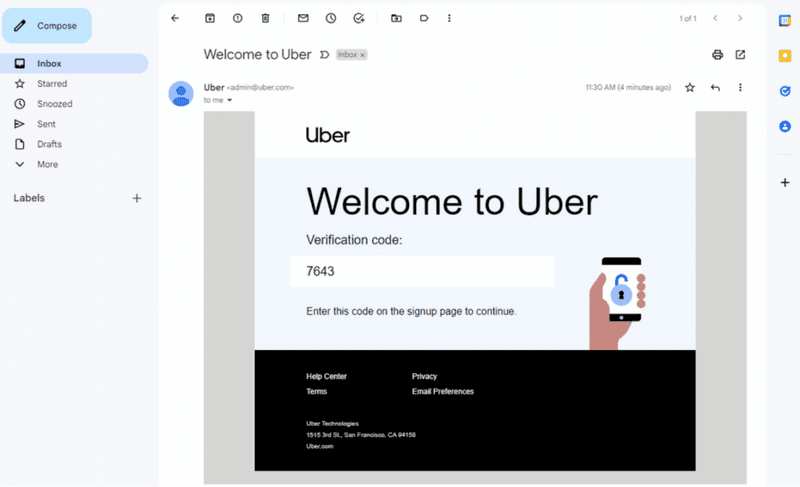Expand the More section in sidebar
This screenshot has height=487, width=800.
point(47,164)
